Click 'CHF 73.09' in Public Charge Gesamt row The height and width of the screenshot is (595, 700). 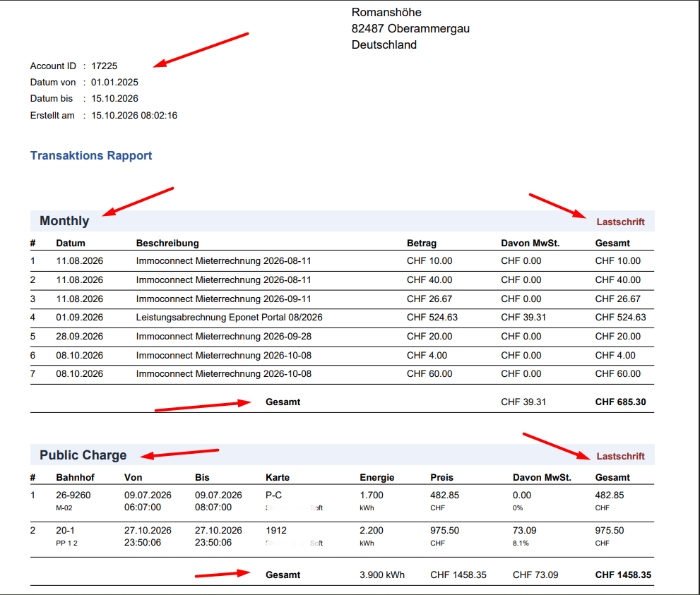pos(535,575)
